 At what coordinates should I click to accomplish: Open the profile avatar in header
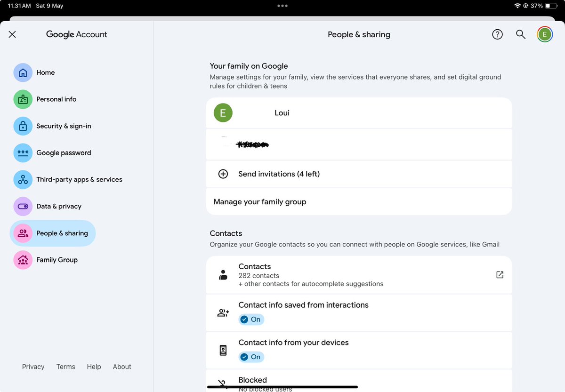545,34
